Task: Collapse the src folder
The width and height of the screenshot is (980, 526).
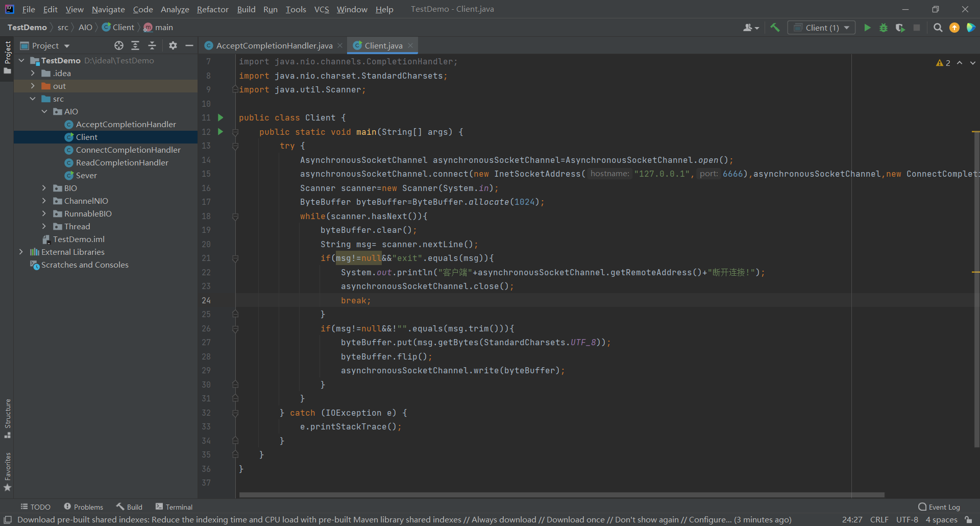Action: point(33,99)
